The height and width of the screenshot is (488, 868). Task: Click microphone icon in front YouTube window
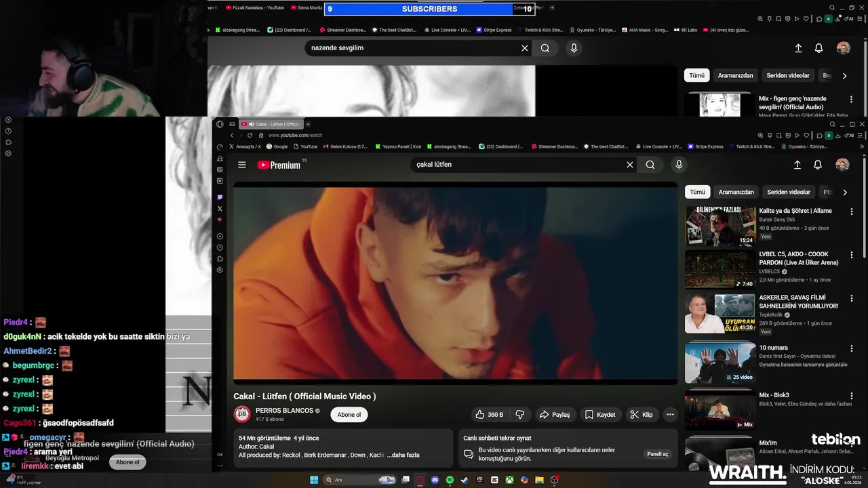pyautogui.click(x=679, y=165)
